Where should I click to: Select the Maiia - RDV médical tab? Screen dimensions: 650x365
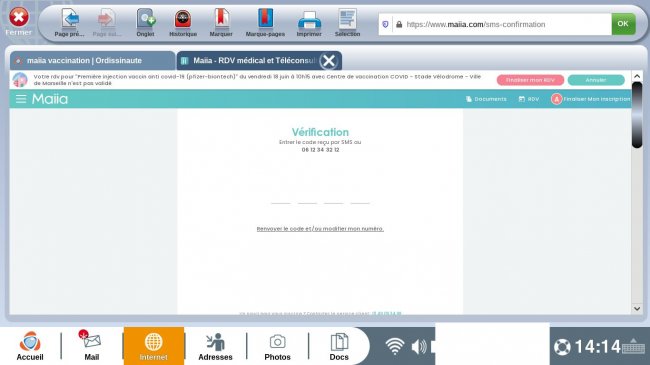pos(249,61)
